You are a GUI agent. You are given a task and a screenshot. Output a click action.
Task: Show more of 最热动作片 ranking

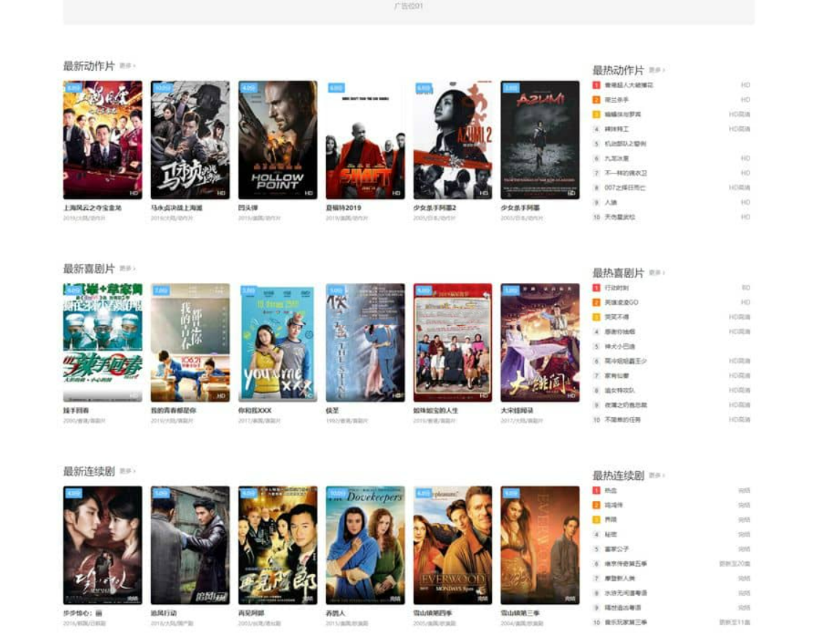point(657,70)
